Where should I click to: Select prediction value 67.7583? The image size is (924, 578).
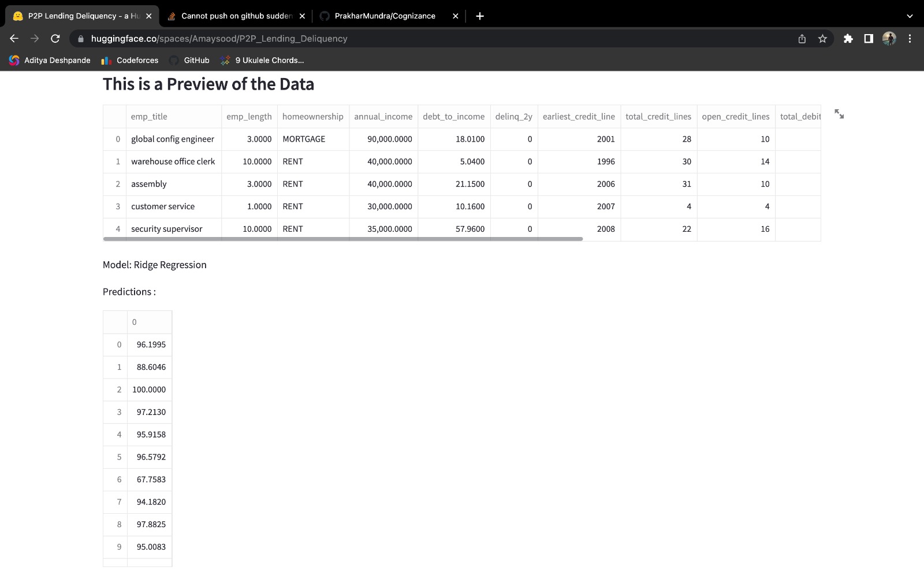tap(150, 480)
